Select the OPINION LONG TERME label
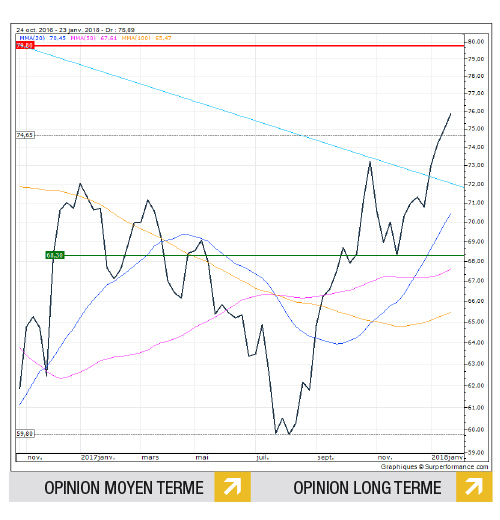Viewport: 500px width, 520px height. click(367, 488)
